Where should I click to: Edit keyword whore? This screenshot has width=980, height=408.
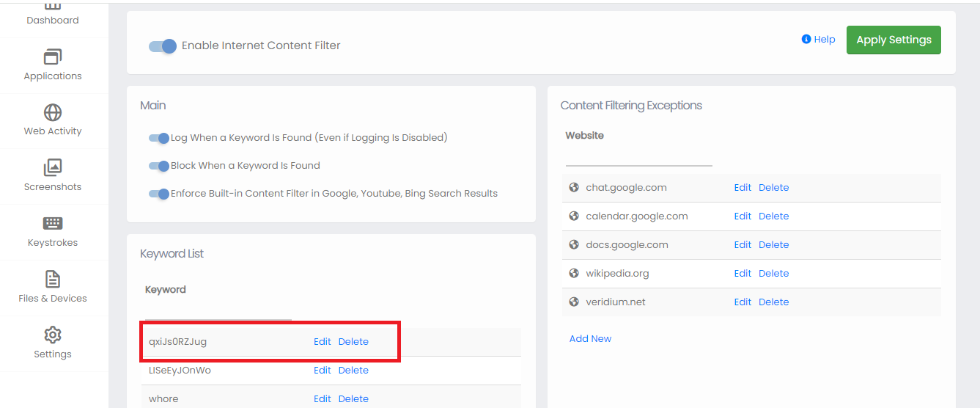click(x=323, y=398)
